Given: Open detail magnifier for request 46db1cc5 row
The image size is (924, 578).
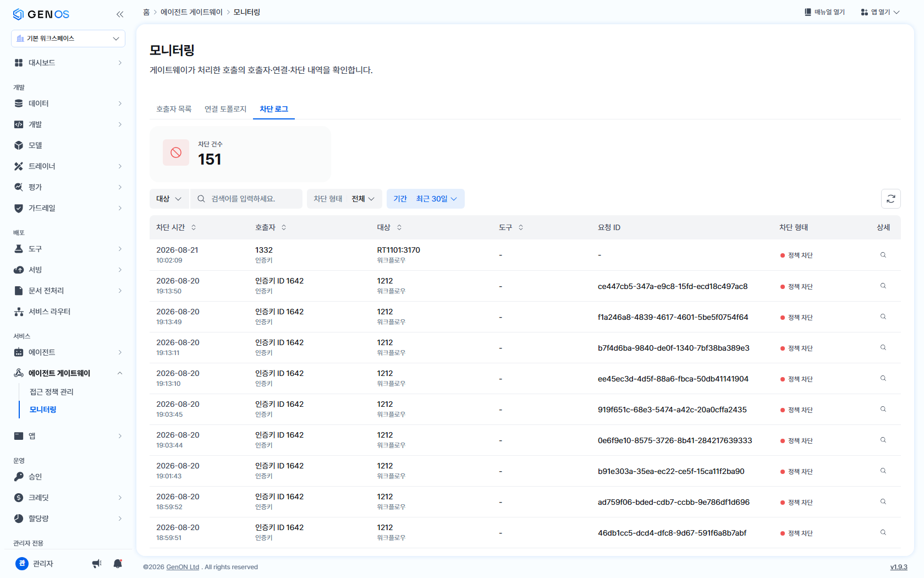Looking at the screenshot, I should click(x=883, y=533).
